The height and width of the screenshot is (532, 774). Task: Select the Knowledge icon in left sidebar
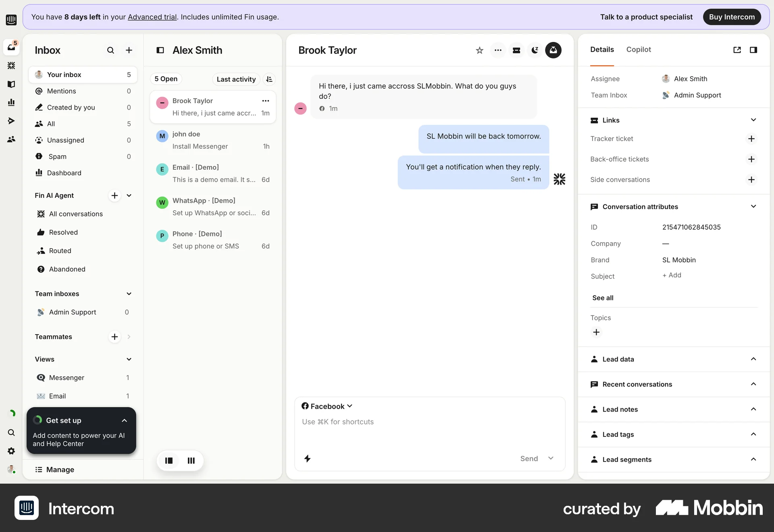pyautogui.click(x=11, y=84)
